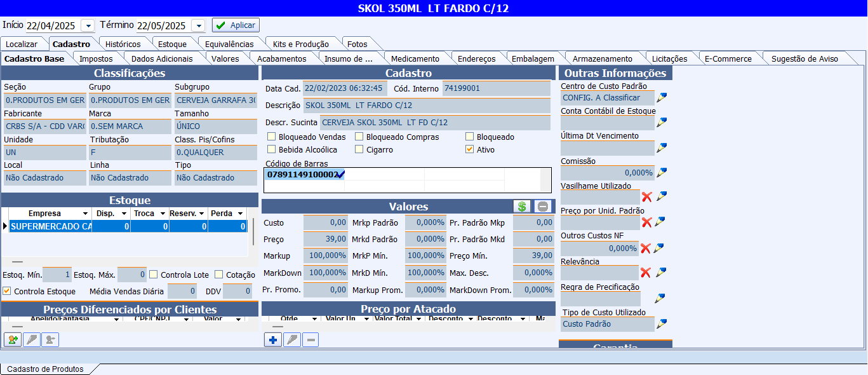Toggle the Bloqueado Compras checkbox
Screen dimensions: 868x375
coord(359,137)
